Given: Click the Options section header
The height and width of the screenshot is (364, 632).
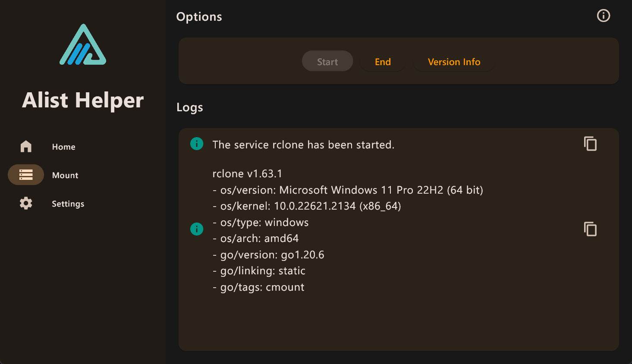Looking at the screenshot, I should click(x=199, y=16).
